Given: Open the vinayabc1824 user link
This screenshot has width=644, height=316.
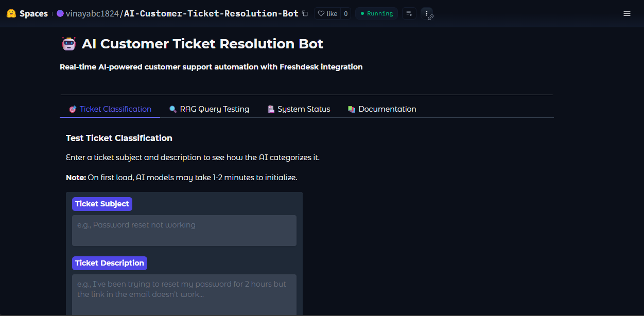Looking at the screenshot, I should point(92,14).
